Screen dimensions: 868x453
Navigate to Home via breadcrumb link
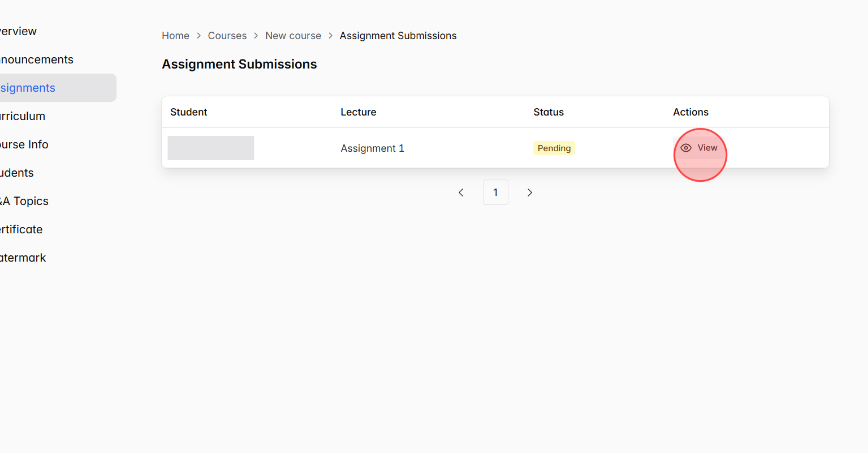[x=175, y=35]
